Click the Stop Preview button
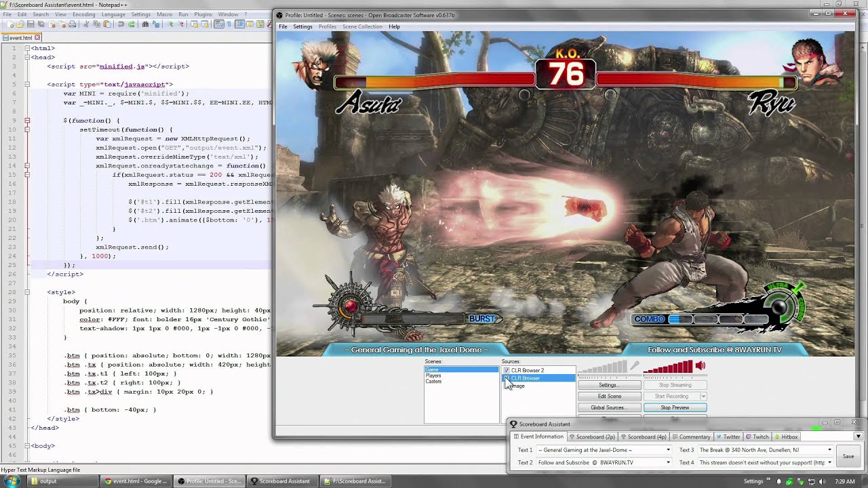Viewport: 868px width, 488px height. [675, 407]
